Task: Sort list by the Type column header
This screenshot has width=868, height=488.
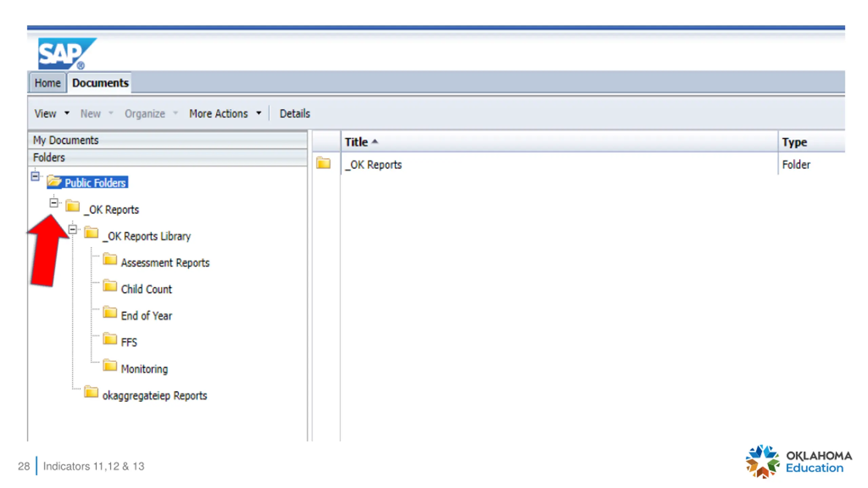Action: pyautogui.click(x=812, y=142)
